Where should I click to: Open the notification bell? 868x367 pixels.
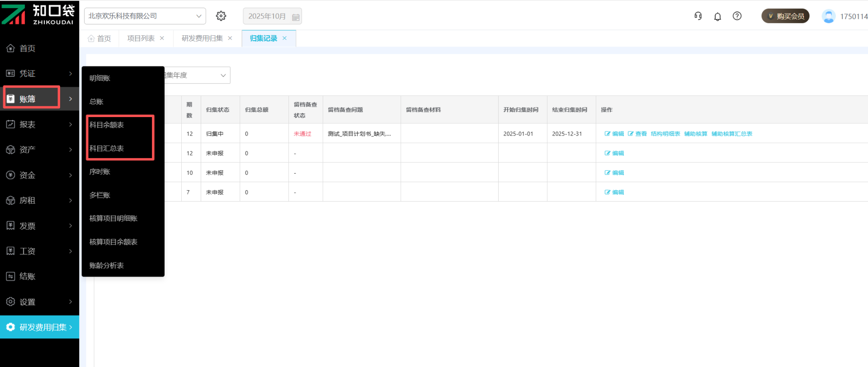tap(717, 17)
